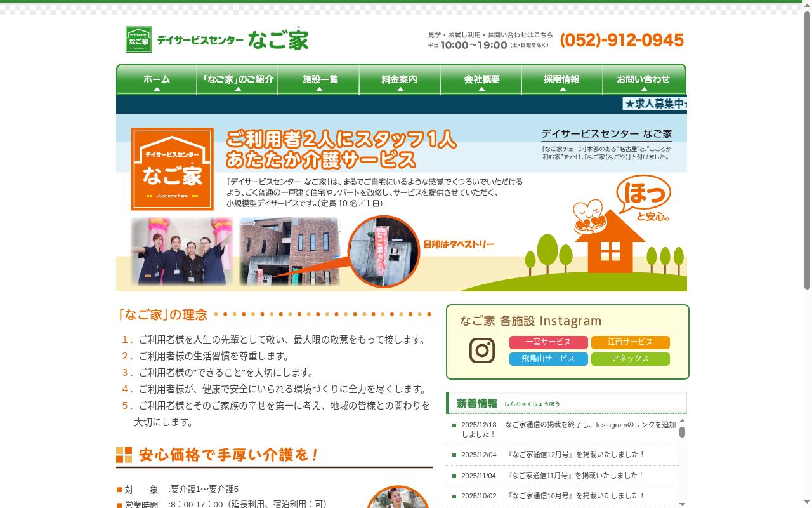
Task: Click the orange なご家 sign logo in banner
Action: coord(172,169)
